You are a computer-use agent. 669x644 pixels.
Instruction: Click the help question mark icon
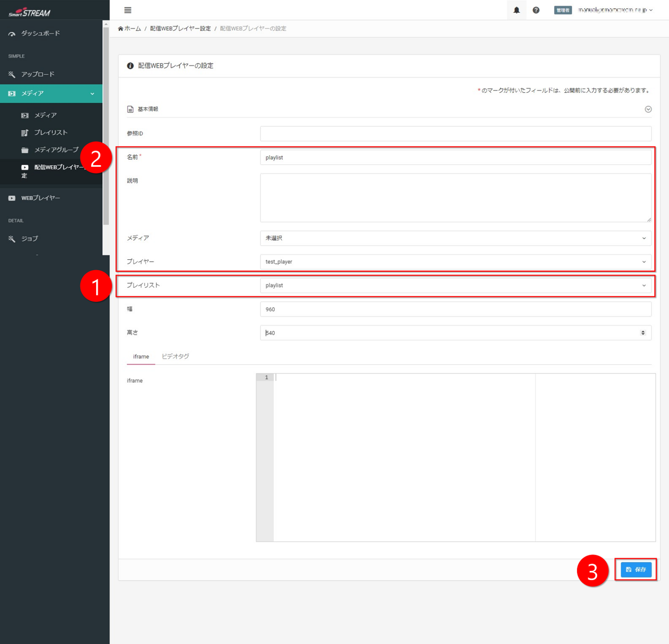coord(536,10)
